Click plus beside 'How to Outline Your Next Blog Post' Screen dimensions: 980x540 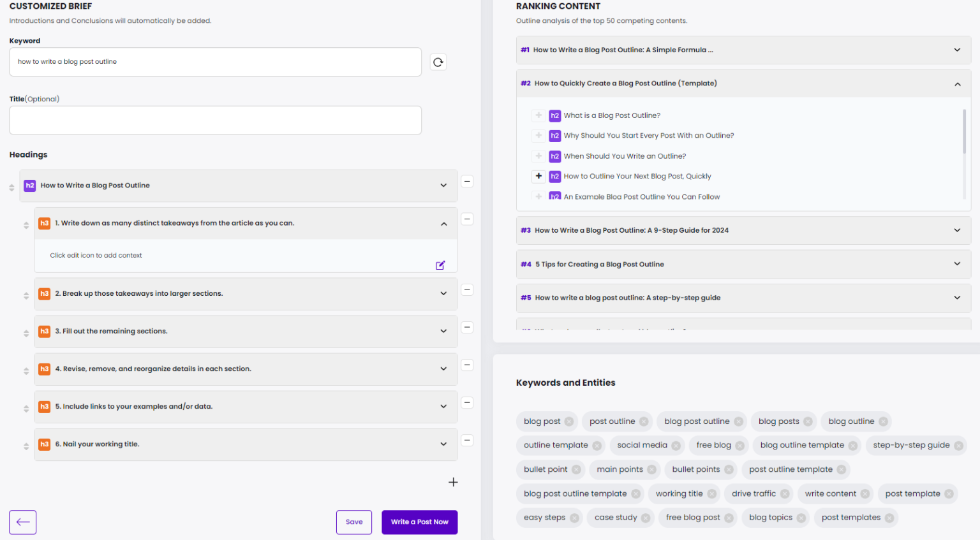(x=538, y=176)
